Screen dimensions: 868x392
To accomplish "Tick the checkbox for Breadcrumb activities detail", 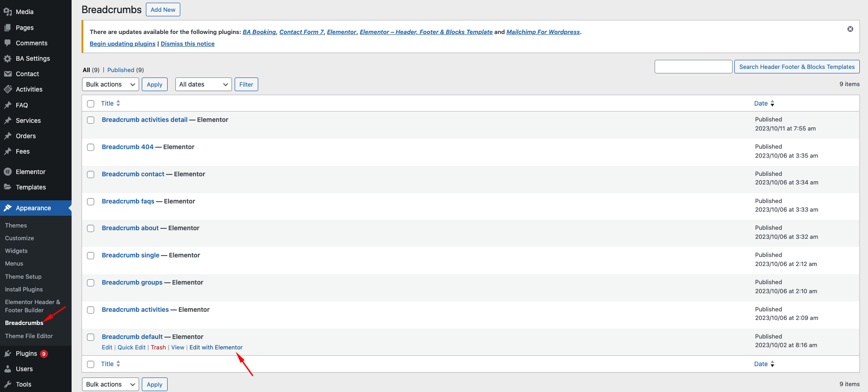I will tap(91, 120).
